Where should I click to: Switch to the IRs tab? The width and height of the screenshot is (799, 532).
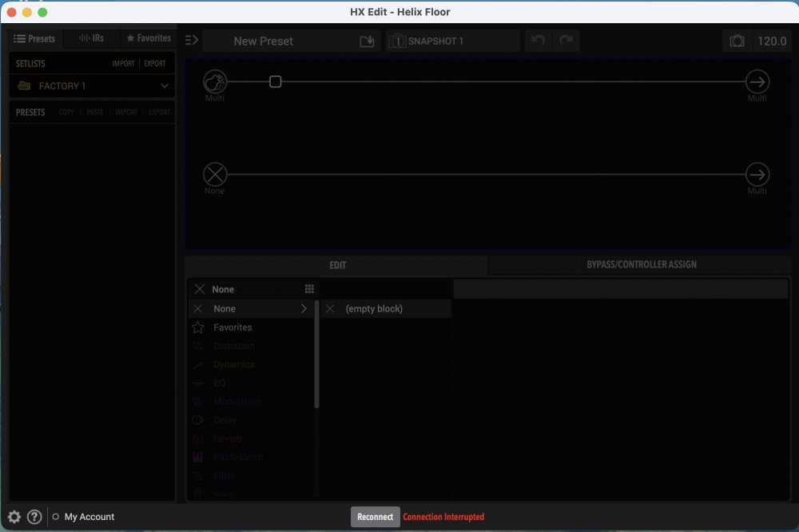92,38
